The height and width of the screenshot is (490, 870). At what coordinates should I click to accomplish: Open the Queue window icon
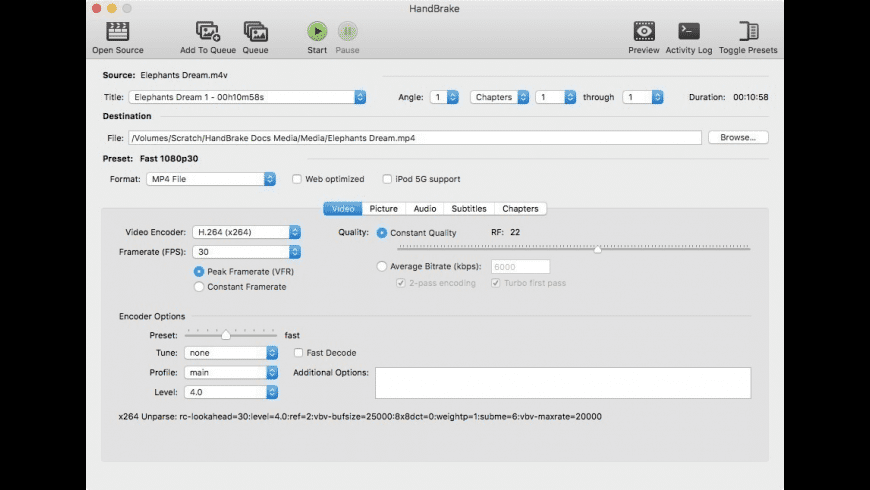255,31
